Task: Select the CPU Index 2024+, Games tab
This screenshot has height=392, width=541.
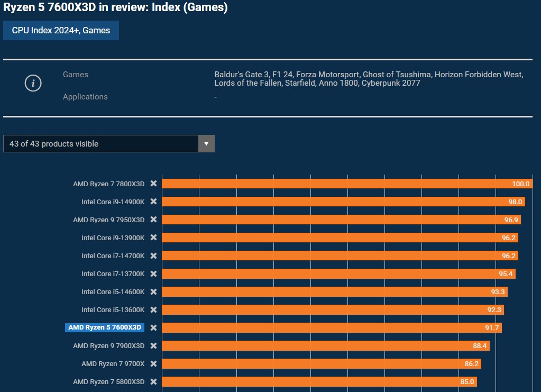Action: (x=61, y=30)
